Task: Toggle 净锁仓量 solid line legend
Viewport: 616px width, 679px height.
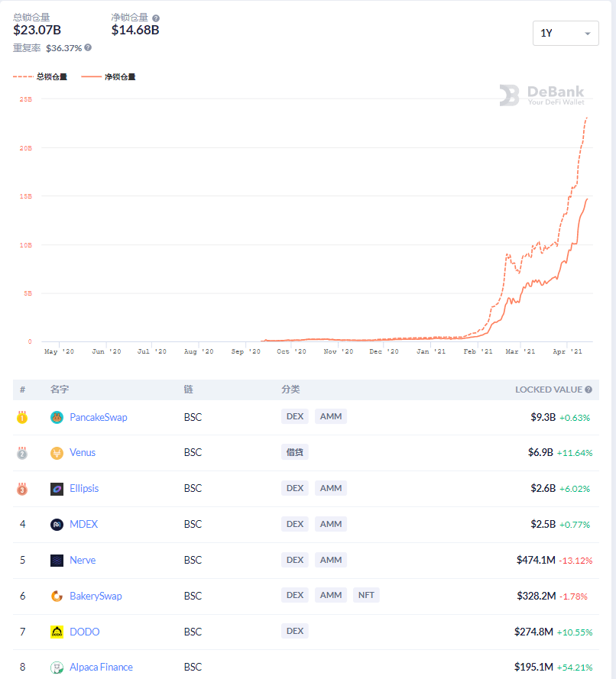Action: coord(109,76)
